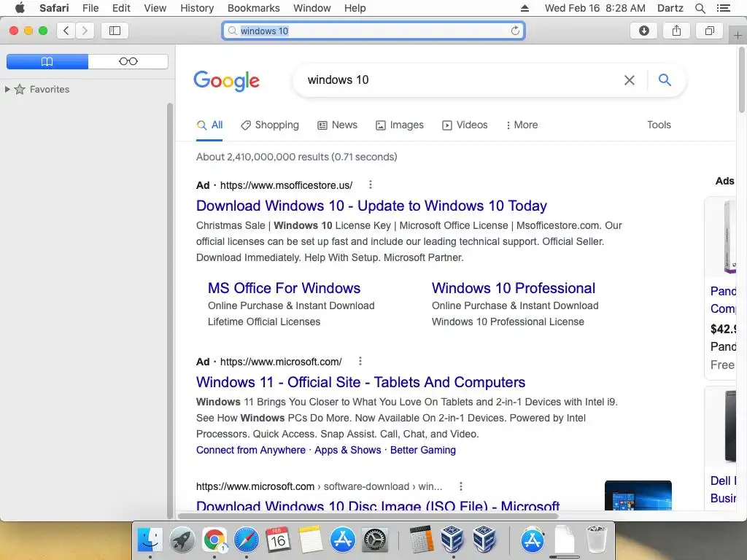Open options dots next to microsoft.com ad
The image size is (747, 560).
coord(360,362)
